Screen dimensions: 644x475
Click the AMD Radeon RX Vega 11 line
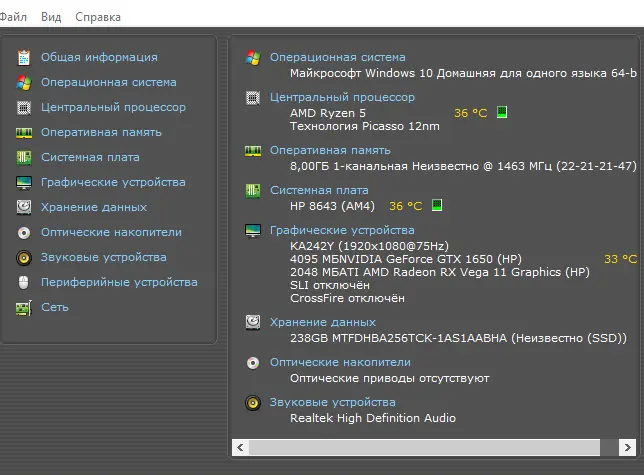(x=439, y=272)
